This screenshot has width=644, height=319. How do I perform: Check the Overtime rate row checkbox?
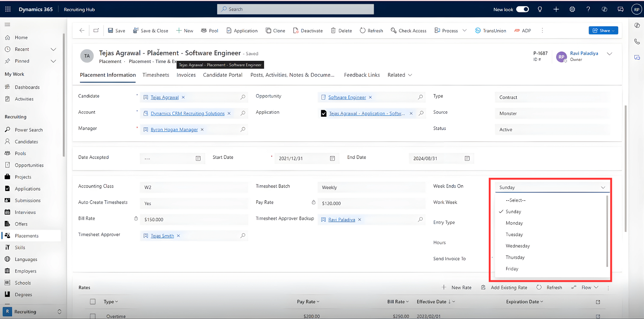93,316
